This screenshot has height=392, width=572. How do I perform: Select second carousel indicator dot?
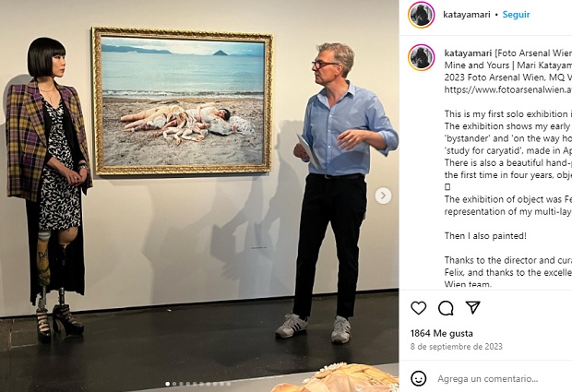click(x=174, y=384)
